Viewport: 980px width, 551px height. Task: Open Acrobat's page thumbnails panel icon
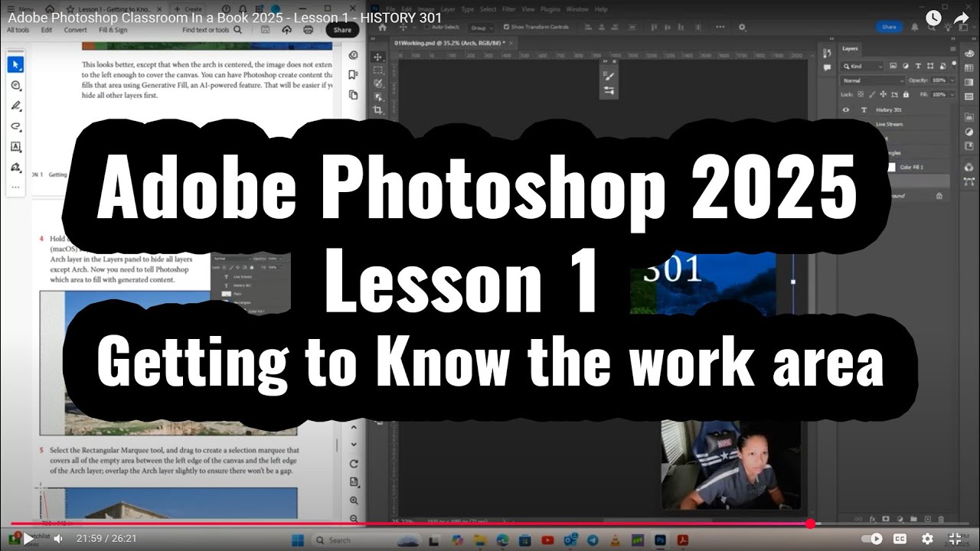point(353,95)
